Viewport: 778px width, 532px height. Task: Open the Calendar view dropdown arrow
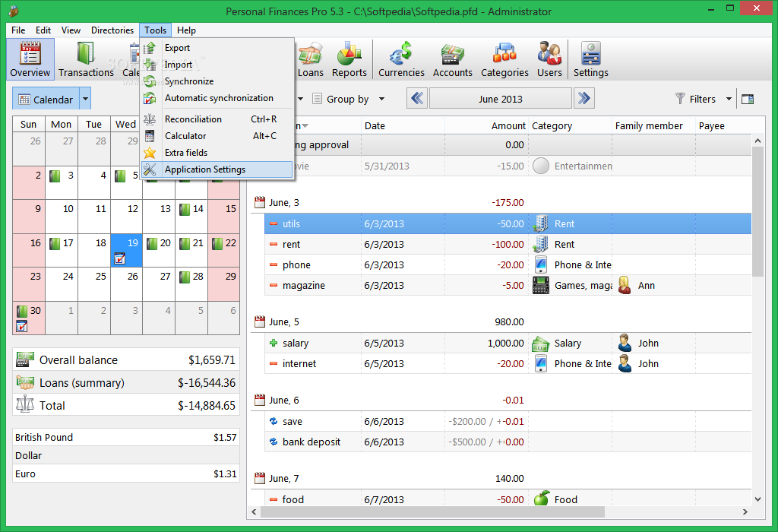pos(85,99)
